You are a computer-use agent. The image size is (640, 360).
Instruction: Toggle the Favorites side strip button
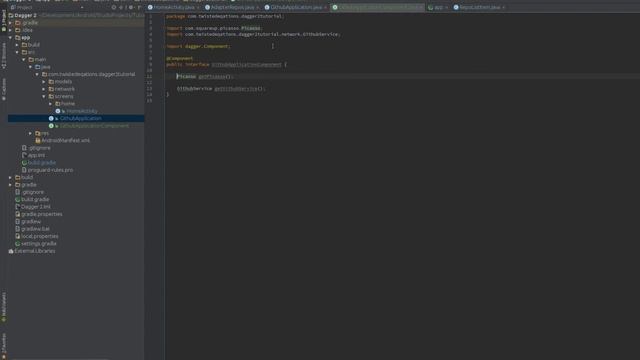point(4,345)
